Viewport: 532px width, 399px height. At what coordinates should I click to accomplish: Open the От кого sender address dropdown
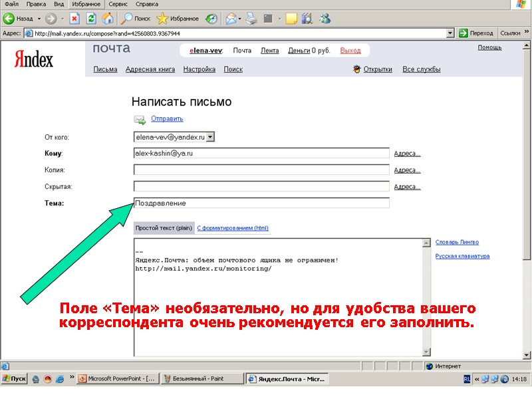(x=209, y=136)
